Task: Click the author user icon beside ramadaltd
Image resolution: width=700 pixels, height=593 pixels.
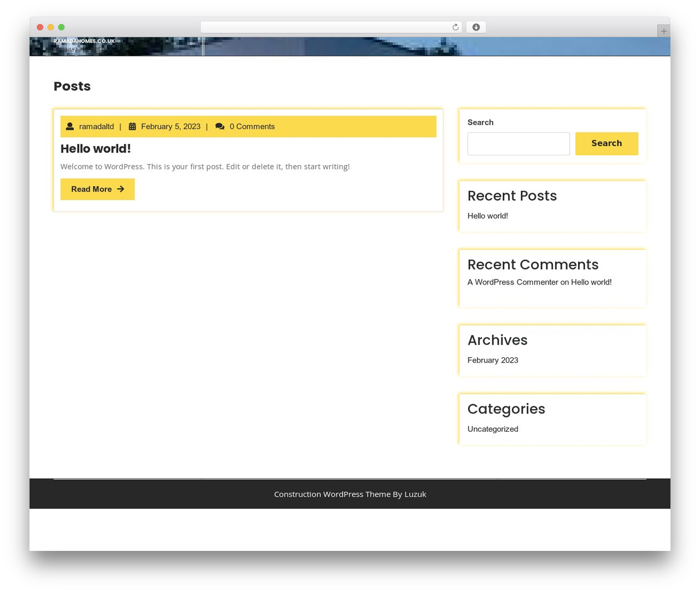Action: pos(70,126)
